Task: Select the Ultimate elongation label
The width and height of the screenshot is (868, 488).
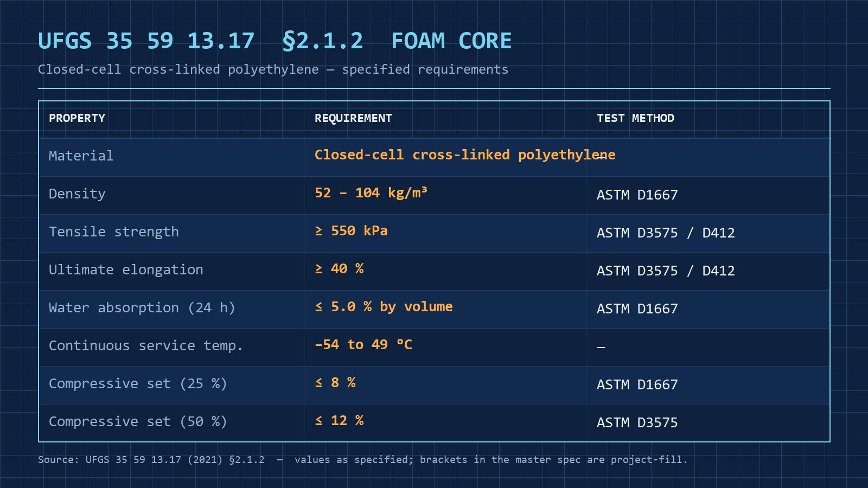Action: pos(126,270)
